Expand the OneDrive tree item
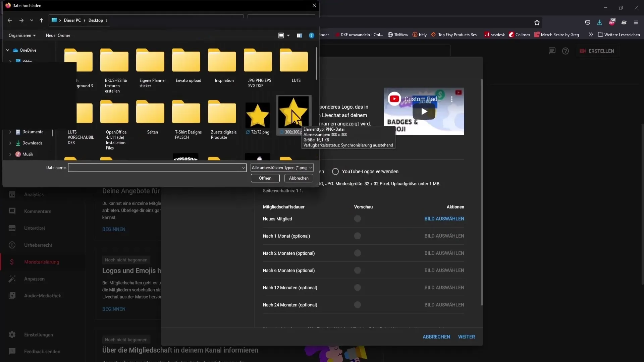Image resolution: width=644 pixels, height=362 pixels. (7, 50)
